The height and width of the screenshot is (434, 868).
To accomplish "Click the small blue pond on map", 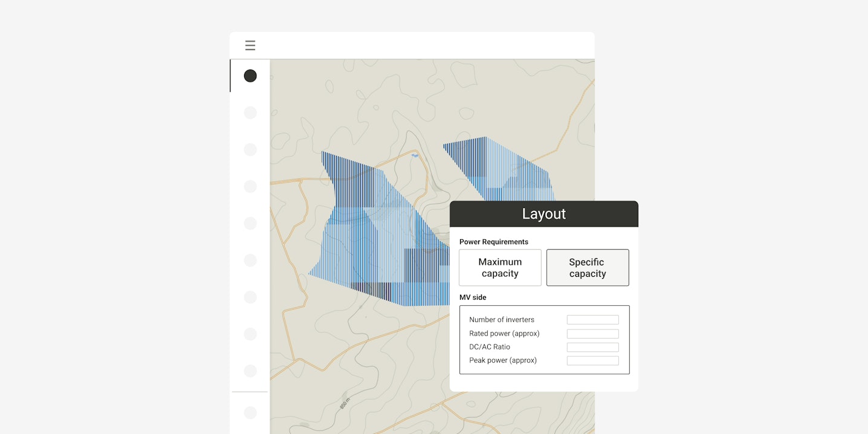I will coord(415,156).
